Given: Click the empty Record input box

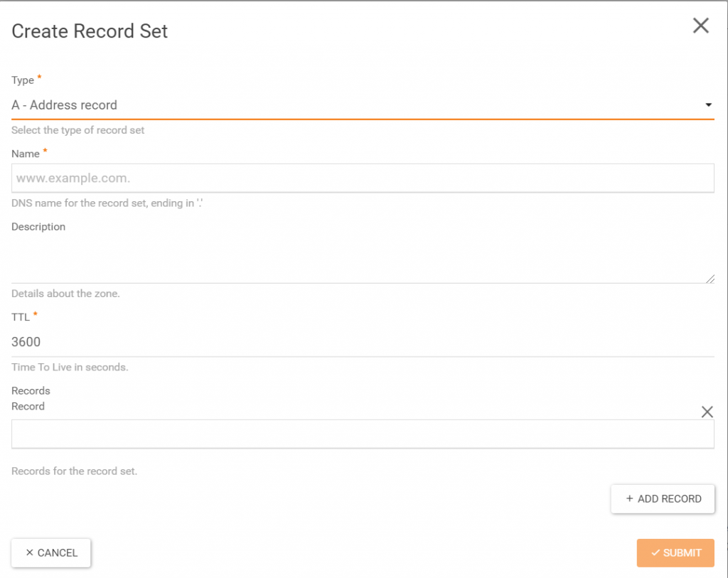Looking at the screenshot, I should pos(363,434).
